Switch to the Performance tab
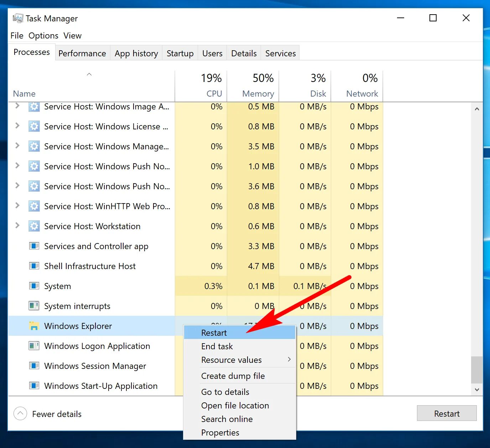Screen dimensions: 490x448 point(82,53)
